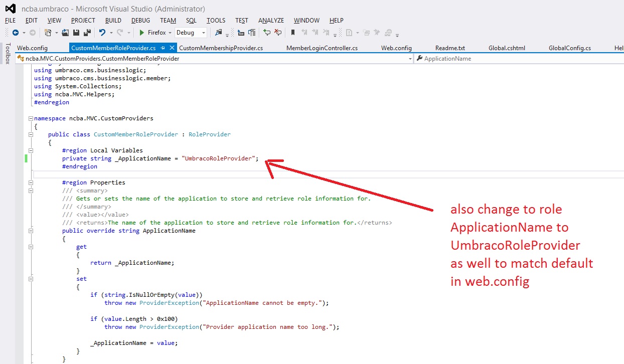Collapse the Local Variables region
The height and width of the screenshot is (364, 624).
31,151
